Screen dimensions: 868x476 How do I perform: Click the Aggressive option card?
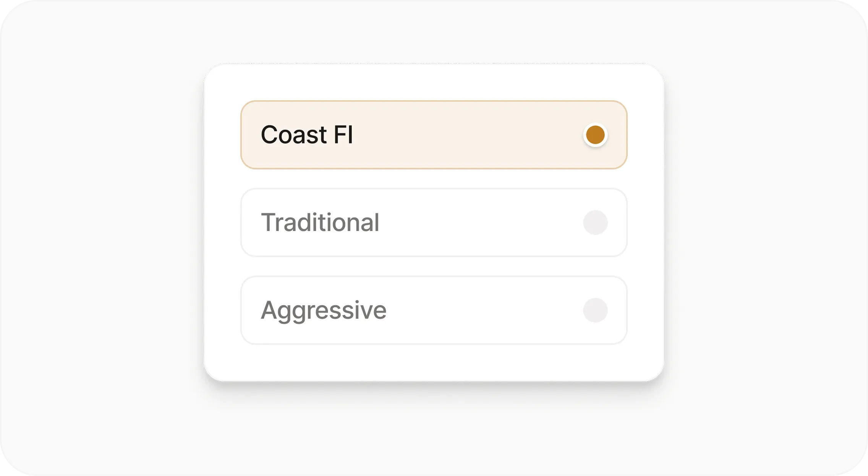click(x=434, y=310)
